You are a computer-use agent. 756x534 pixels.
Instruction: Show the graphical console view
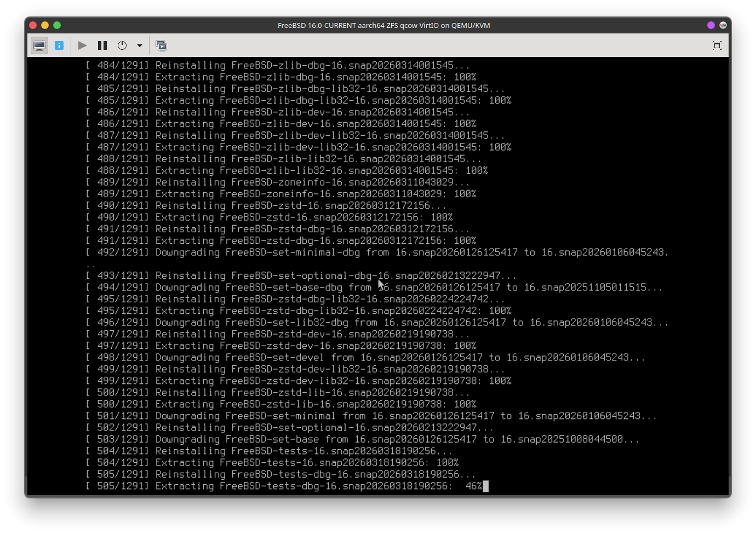click(x=39, y=45)
